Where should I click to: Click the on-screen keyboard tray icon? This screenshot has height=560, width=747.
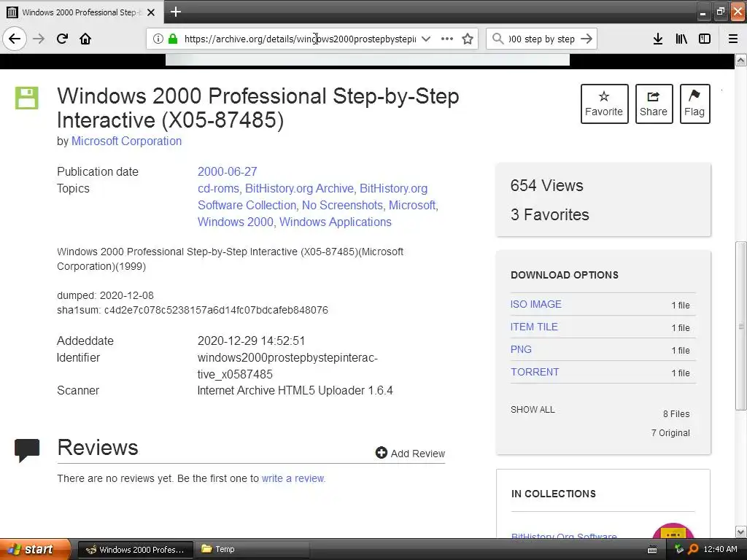652,550
